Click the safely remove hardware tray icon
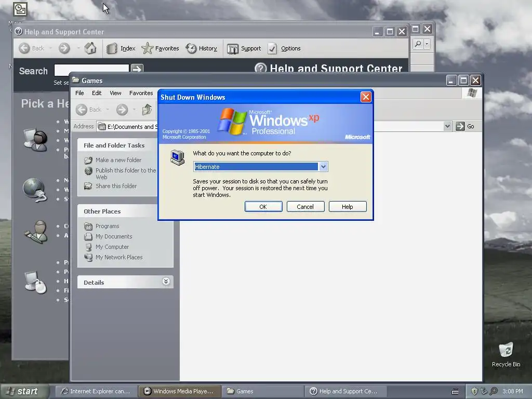532x399 pixels. 484,391
